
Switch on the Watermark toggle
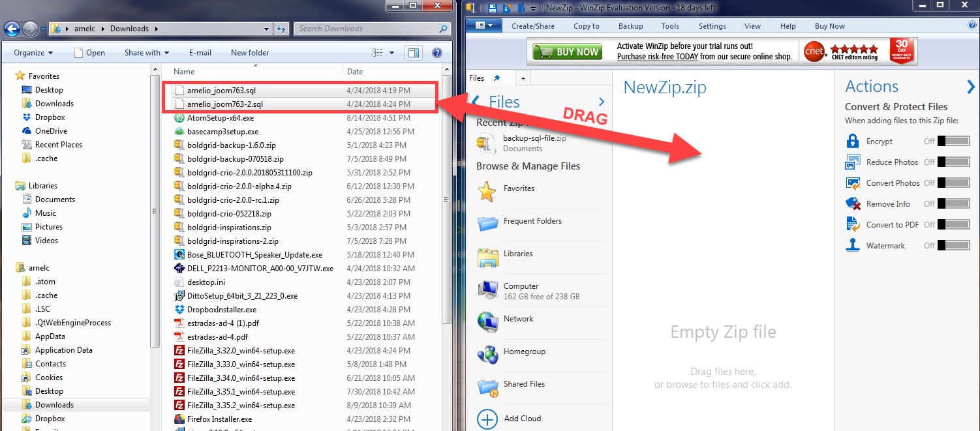point(953,245)
